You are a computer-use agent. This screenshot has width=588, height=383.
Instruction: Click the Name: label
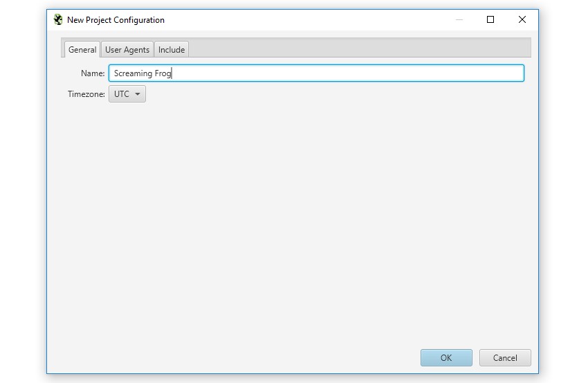(x=93, y=73)
